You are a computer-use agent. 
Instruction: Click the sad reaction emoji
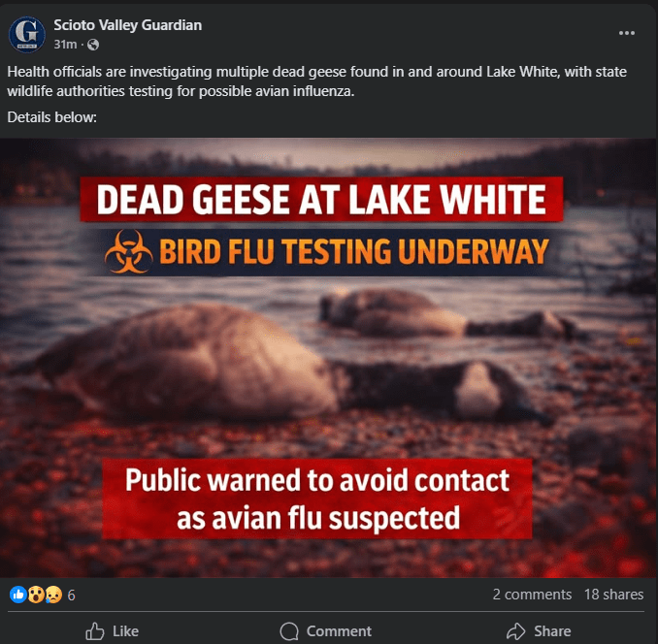[x=53, y=595]
